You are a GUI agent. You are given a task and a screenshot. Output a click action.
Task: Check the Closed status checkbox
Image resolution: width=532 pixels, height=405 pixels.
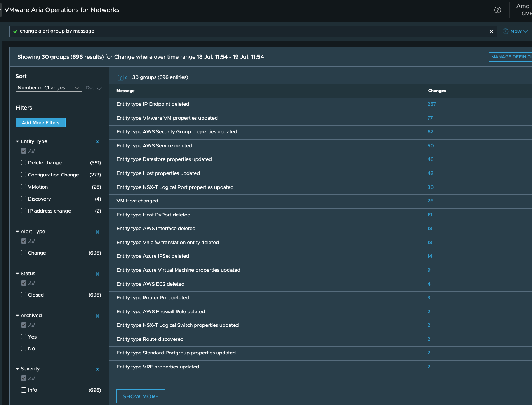(24, 295)
